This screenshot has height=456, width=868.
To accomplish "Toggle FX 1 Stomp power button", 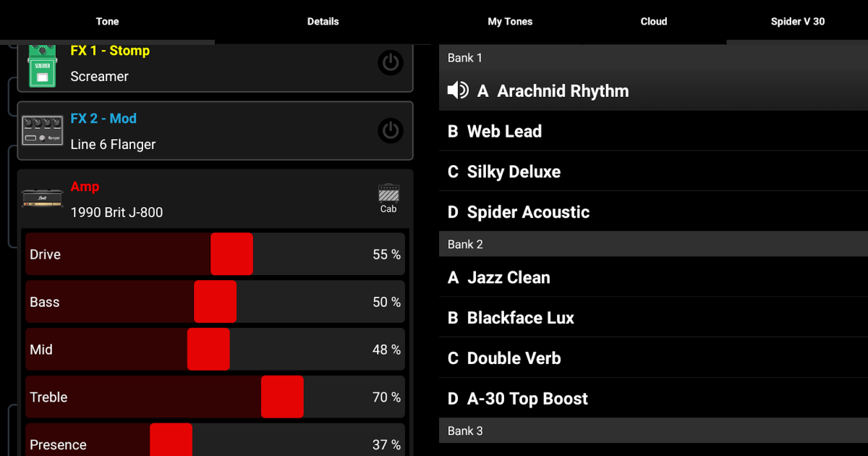I will coord(391,63).
